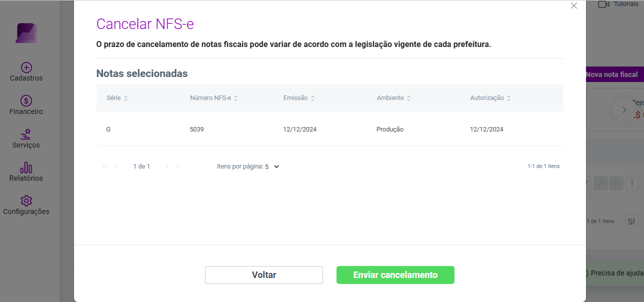Viewport: 644px width, 302px height.
Task: Open the Itens por página dropdown
Action: tap(272, 166)
